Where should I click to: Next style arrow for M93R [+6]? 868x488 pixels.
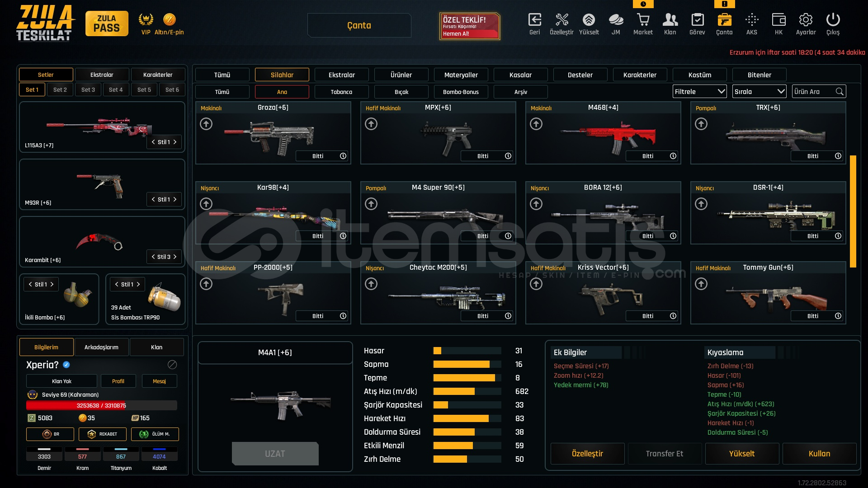[x=175, y=199]
